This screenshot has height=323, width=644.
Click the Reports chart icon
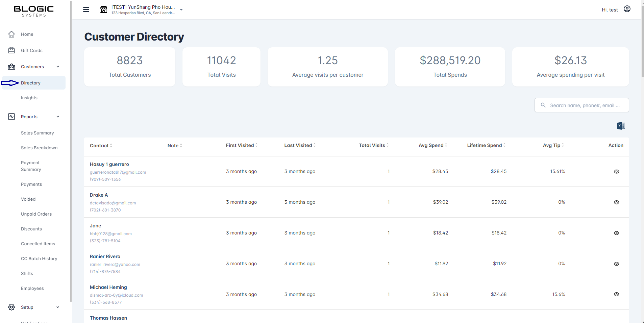(x=11, y=117)
